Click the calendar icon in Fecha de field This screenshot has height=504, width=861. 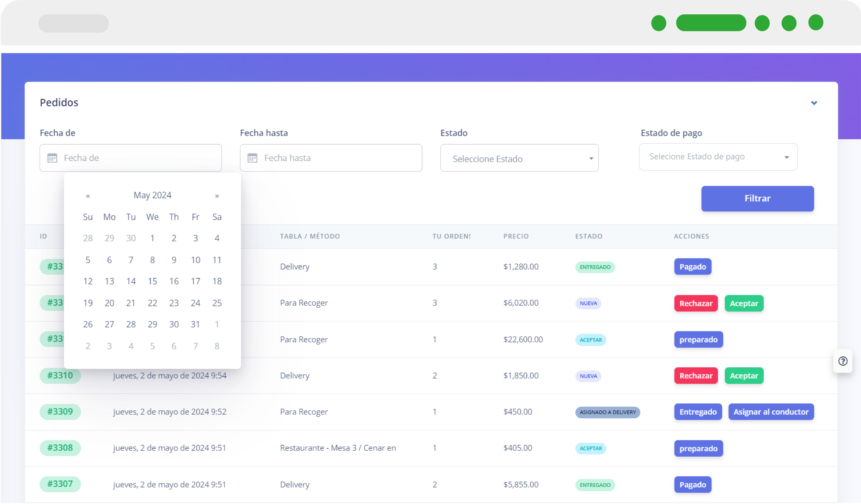pyautogui.click(x=52, y=158)
